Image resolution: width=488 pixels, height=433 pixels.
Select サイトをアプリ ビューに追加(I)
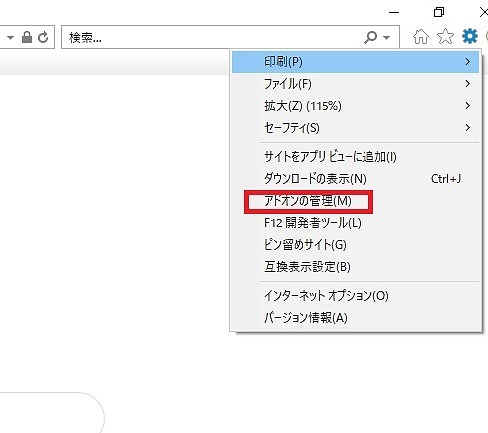point(355,157)
